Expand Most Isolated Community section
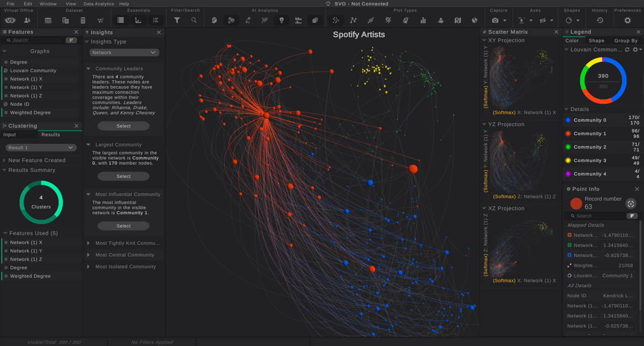 coord(89,267)
